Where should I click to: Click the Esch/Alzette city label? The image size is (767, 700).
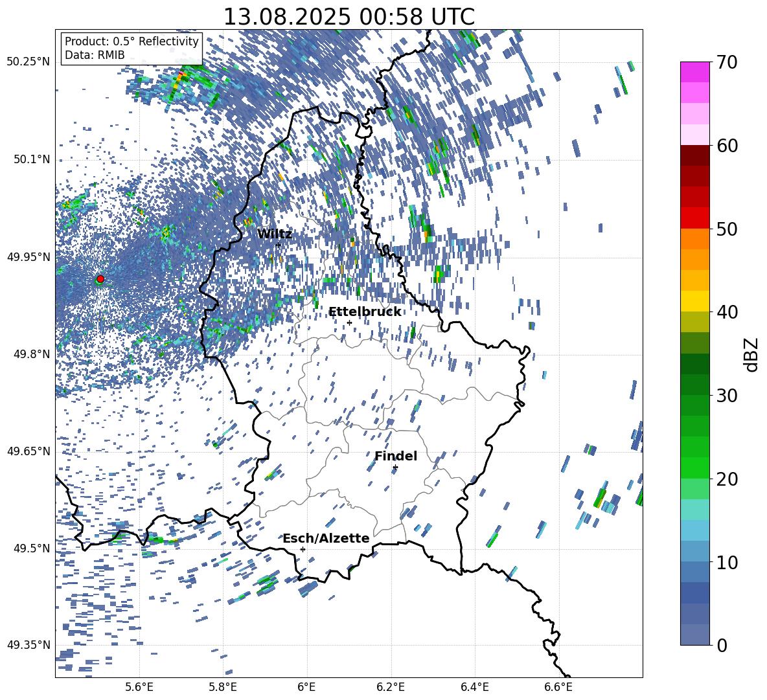(x=326, y=538)
